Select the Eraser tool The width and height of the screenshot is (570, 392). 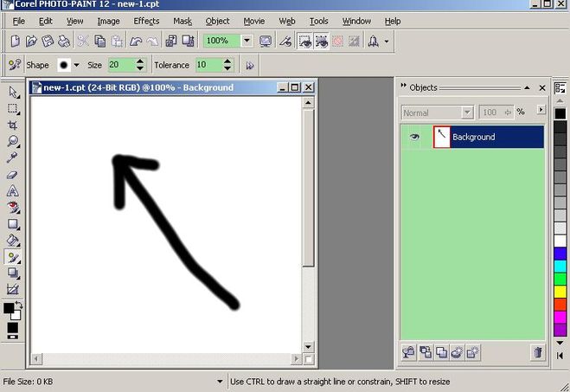point(13,174)
